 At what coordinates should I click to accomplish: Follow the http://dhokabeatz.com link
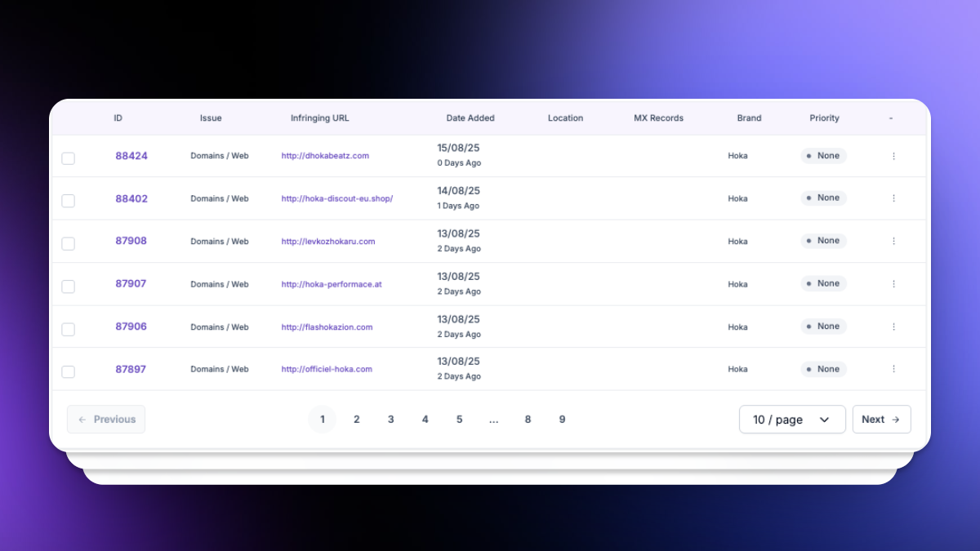click(325, 156)
